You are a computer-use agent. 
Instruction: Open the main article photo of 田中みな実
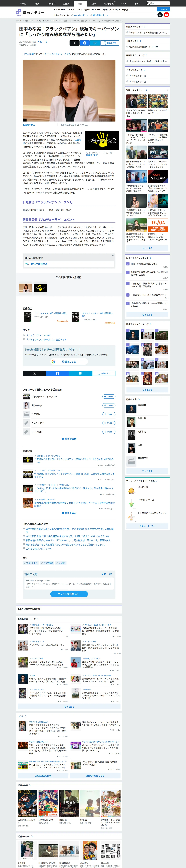coord(69,91)
